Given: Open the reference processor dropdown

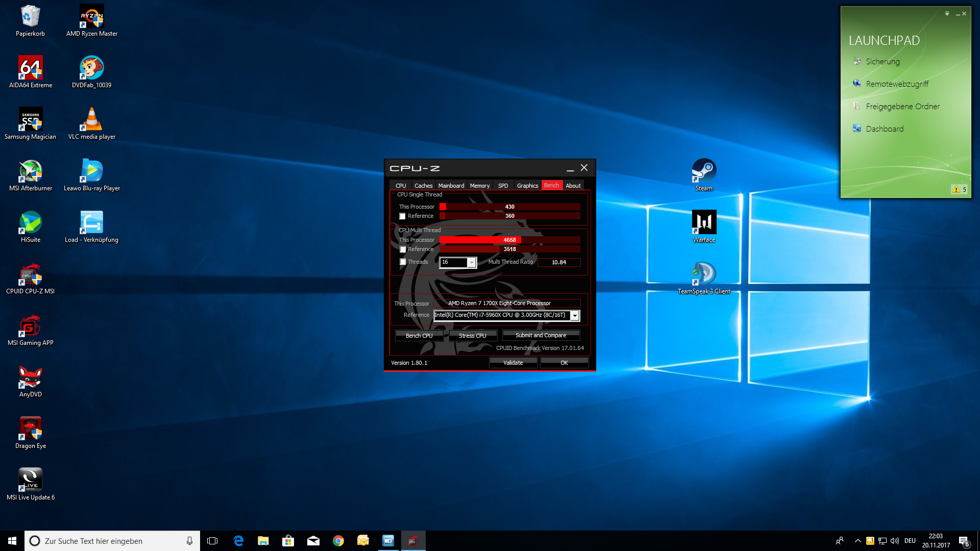Looking at the screenshot, I should tap(575, 316).
